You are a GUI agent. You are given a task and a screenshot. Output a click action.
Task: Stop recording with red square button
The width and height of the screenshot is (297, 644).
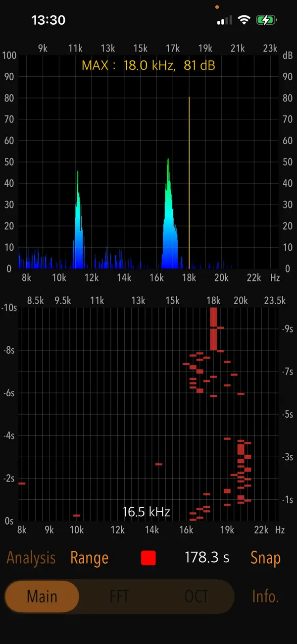coord(148,558)
